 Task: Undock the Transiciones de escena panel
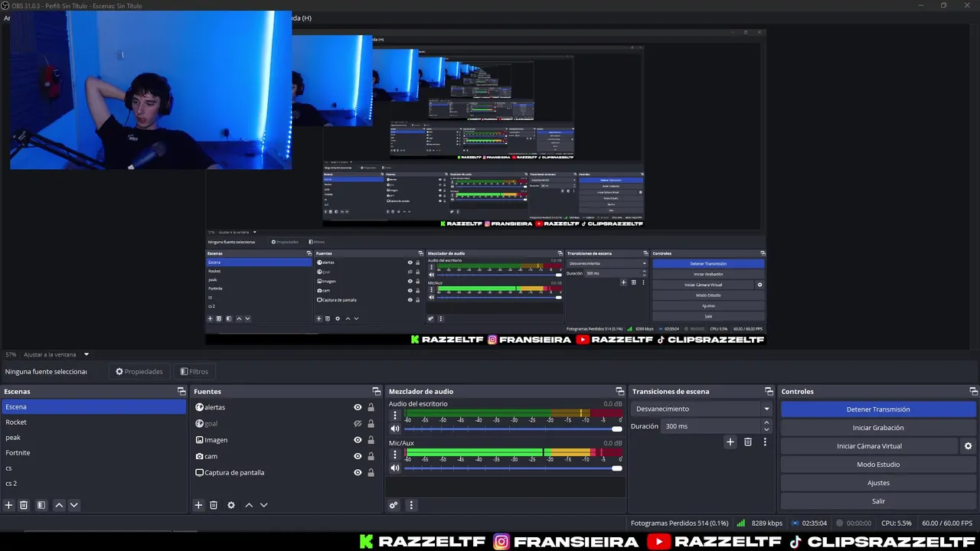tap(769, 391)
